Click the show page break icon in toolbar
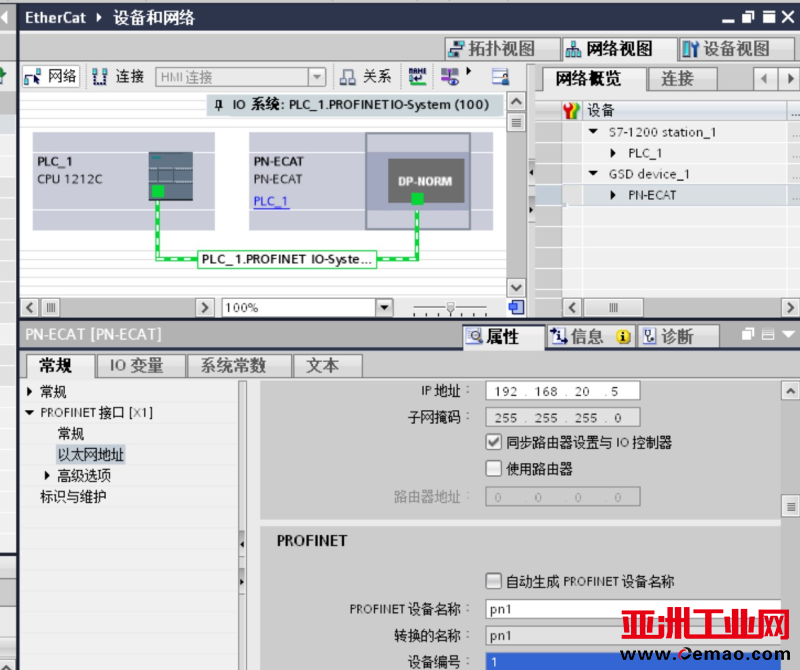 pyautogui.click(x=499, y=77)
